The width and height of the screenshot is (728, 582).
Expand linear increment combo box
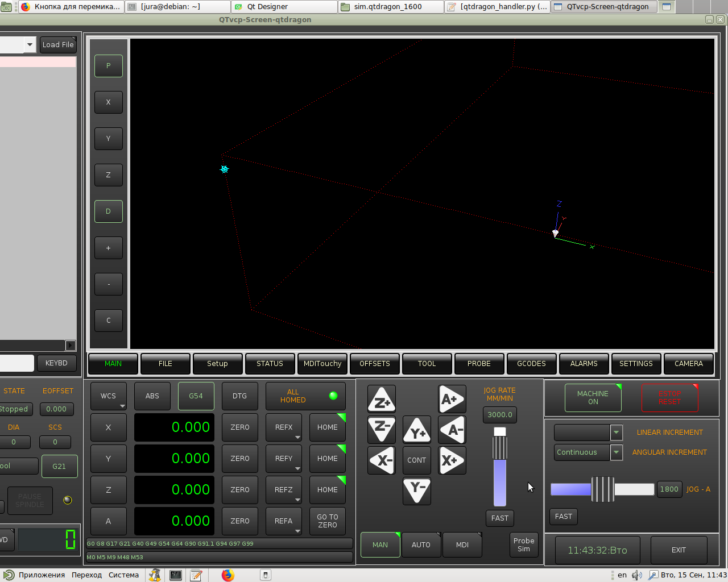(x=617, y=433)
